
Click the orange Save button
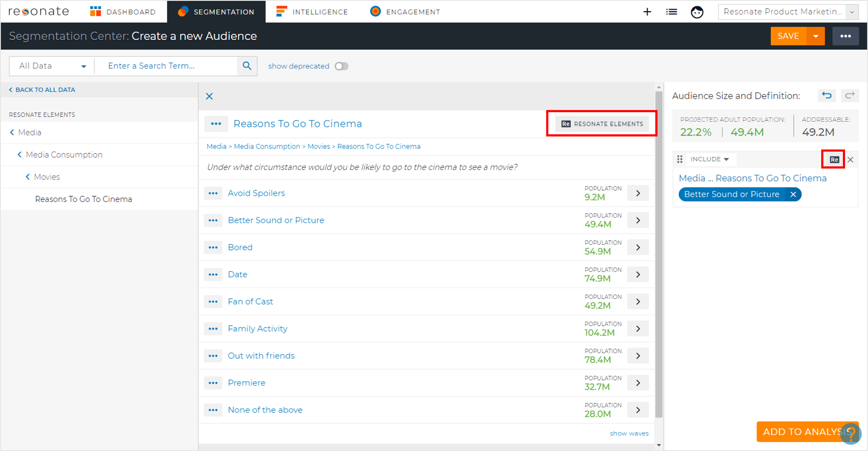tap(788, 36)
